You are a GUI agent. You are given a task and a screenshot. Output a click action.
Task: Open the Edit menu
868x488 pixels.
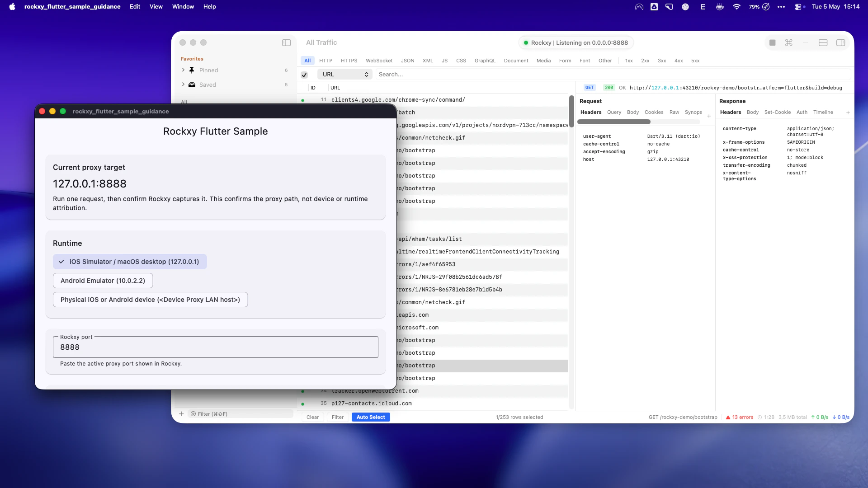tap(135, 6)
